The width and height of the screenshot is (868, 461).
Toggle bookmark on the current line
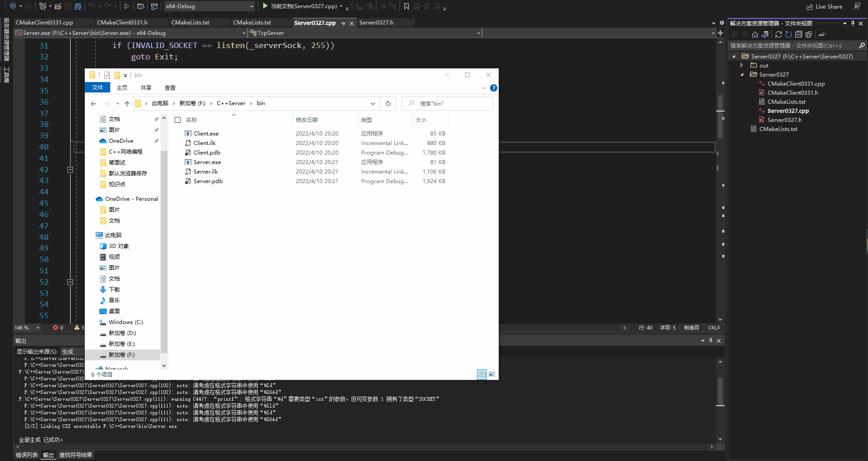click(406, 6)
